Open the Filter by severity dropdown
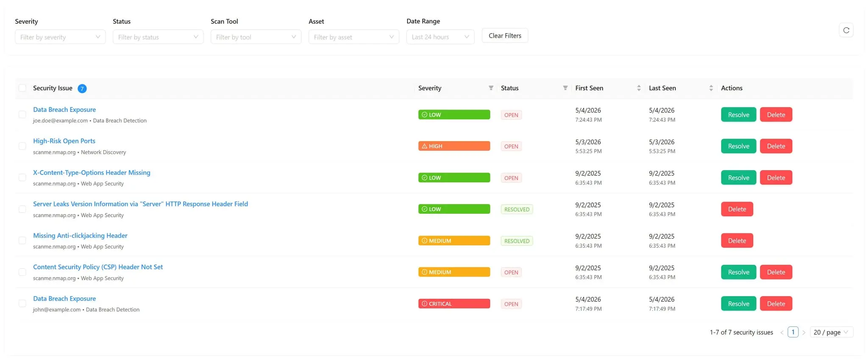868x359 pixels. [x=60, y=37]
